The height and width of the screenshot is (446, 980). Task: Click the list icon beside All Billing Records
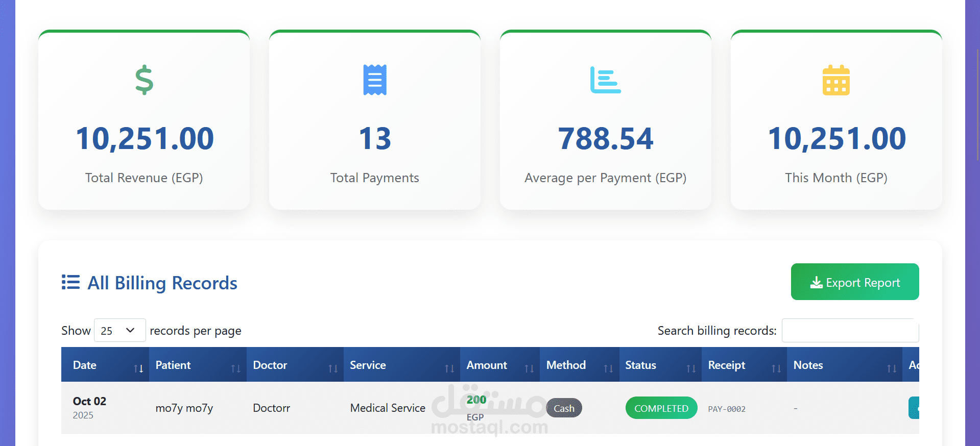click(x=70, y=282)
